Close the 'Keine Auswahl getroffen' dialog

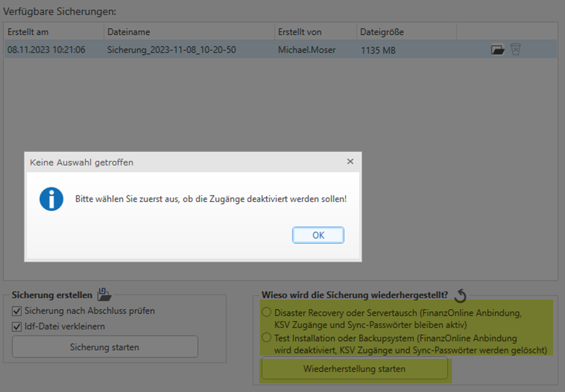350,161
